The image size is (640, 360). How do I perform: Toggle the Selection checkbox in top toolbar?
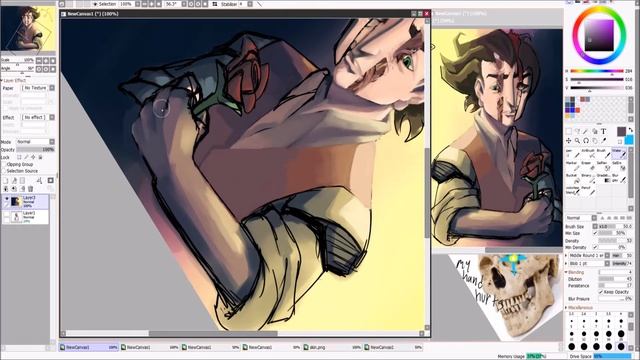click(x=95, y=4)
